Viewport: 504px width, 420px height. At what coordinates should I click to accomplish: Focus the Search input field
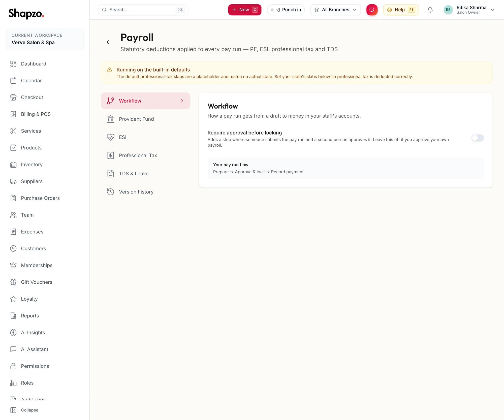pyautogui.click(x=143, y=10)
